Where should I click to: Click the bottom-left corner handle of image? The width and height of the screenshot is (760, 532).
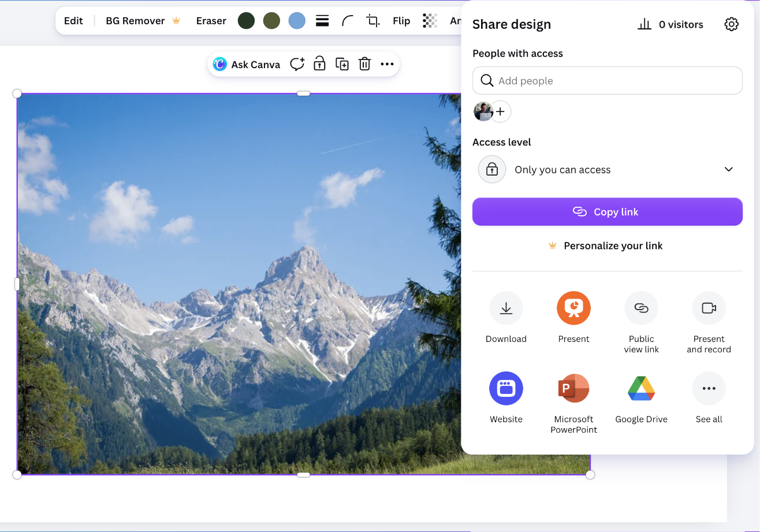pyautogui.click(x=17, y=475)
